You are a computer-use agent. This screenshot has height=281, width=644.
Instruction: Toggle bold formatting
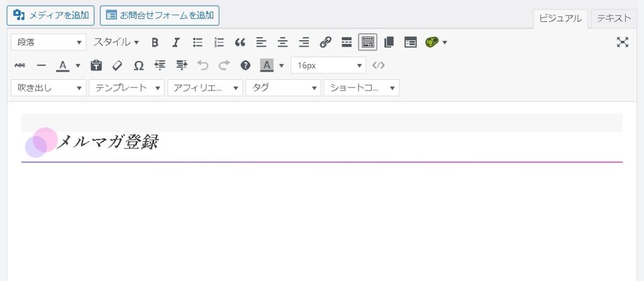click(x=155, y=43)
